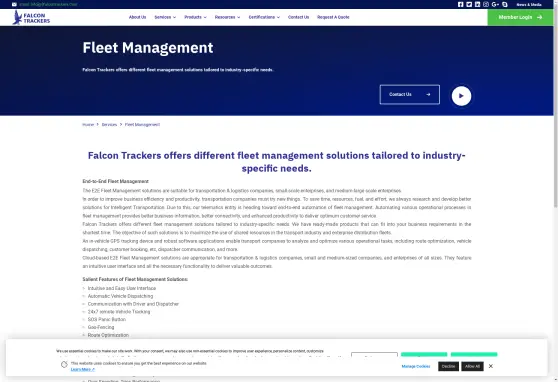Click '24x7 remote Vehicle Tracking' list item

(119, 312)
